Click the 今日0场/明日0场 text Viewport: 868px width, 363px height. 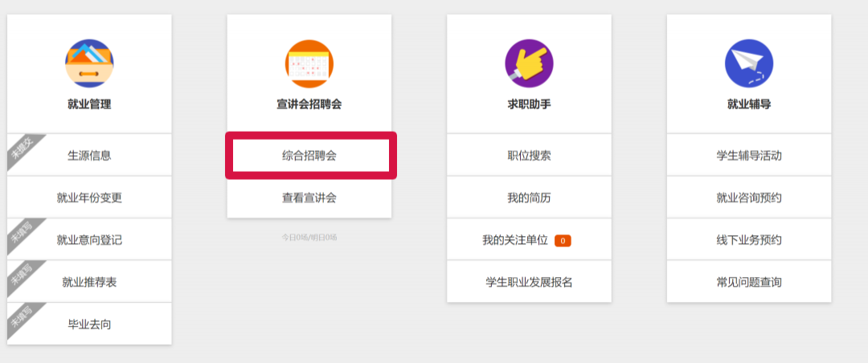pos(309,238)
